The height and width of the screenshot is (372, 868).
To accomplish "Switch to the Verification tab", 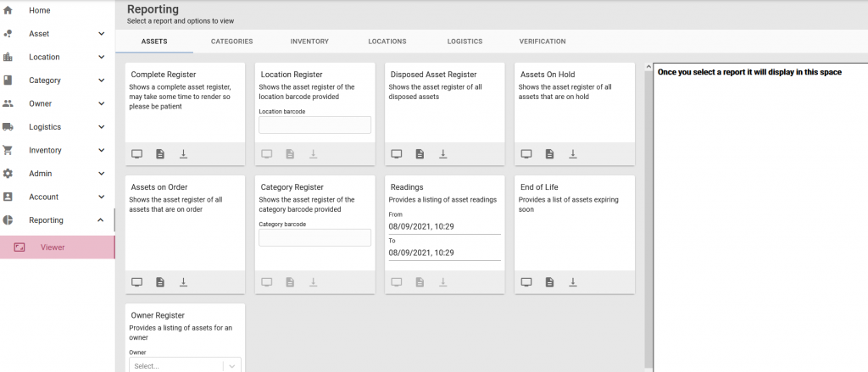I will click(542, 42).
